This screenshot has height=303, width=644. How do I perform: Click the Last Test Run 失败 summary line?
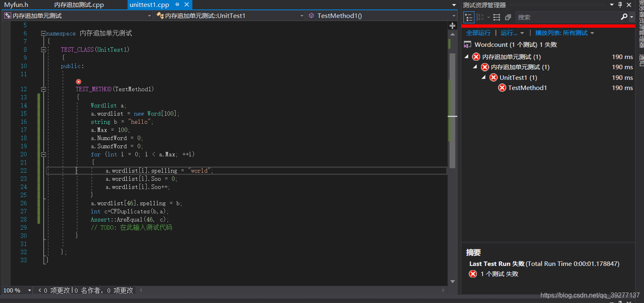(x=544, y=263)
